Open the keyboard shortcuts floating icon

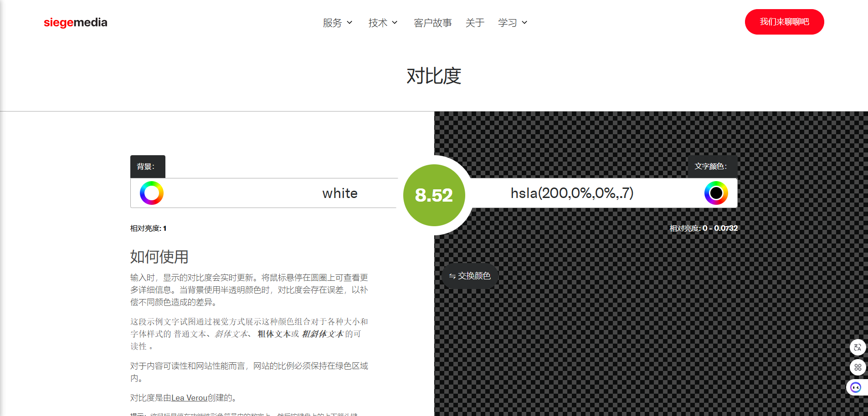pos(858,367)
